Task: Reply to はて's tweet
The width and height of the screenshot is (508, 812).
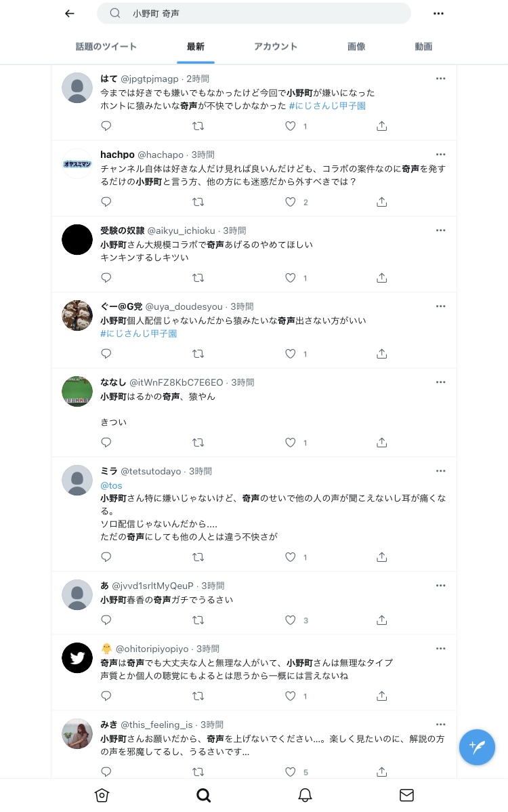Action: coord(106,126)
